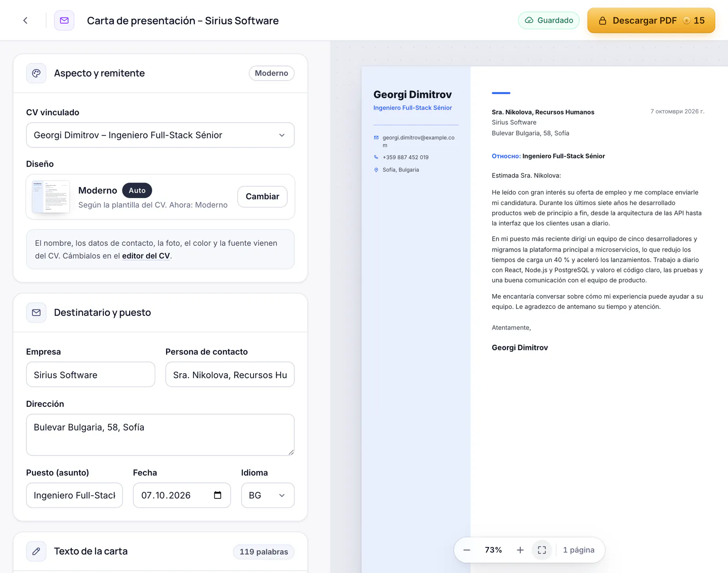Click the Guardado cloud status badge
728x573 pixels.
[x=549, y=20]
